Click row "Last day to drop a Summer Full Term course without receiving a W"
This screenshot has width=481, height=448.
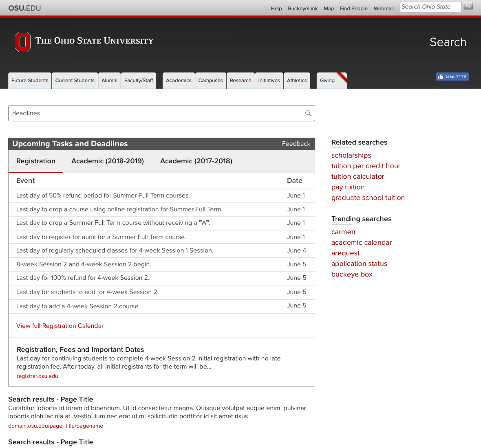pos(162,223)
